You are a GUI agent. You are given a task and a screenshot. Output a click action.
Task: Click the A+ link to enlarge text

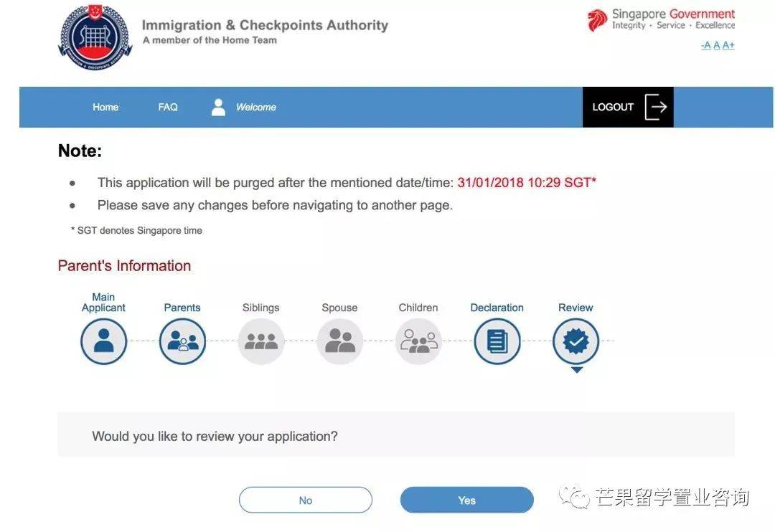click(x=729, y=44)
